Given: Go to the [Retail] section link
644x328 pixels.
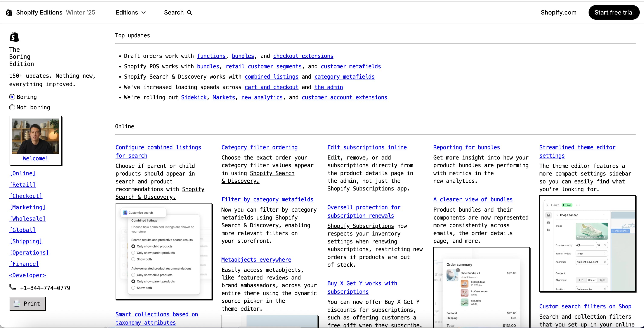Looking at the screenshot, I should click(23, 184).
